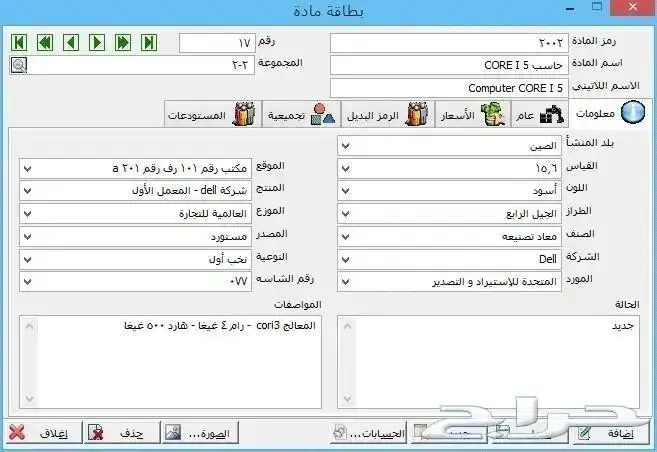Jump to the first item record
Image resolution: width=657 pixels, height=452 pixels.
pos(19,42)
